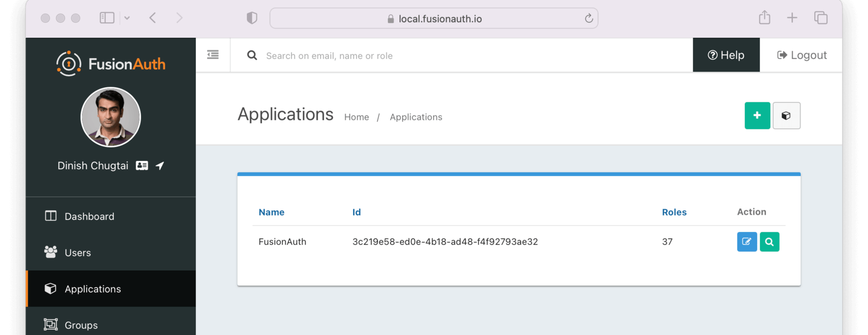The image size is (868, 335).
Task: Click the application Id 3c219e58-ed0e-4b18-ad48-f4f92793ae32
Action: point(445,242)
